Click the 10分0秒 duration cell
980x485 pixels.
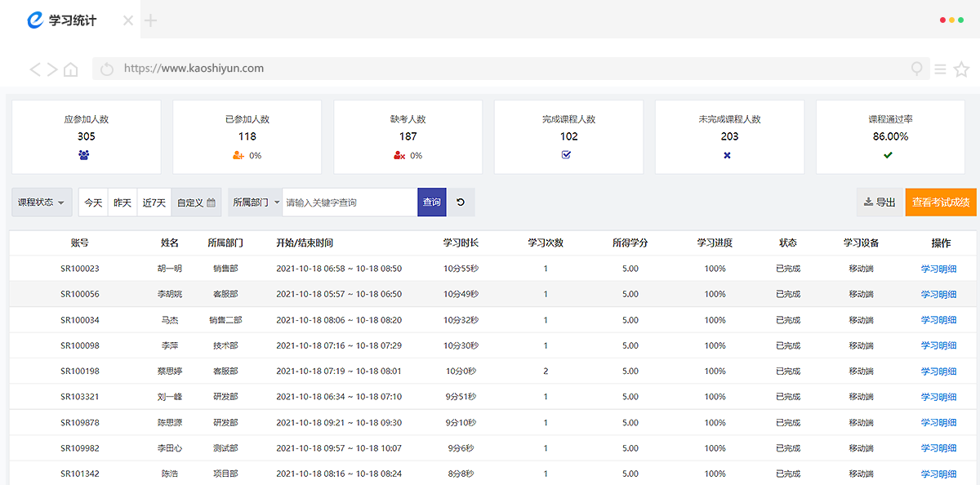coord(461,372)
